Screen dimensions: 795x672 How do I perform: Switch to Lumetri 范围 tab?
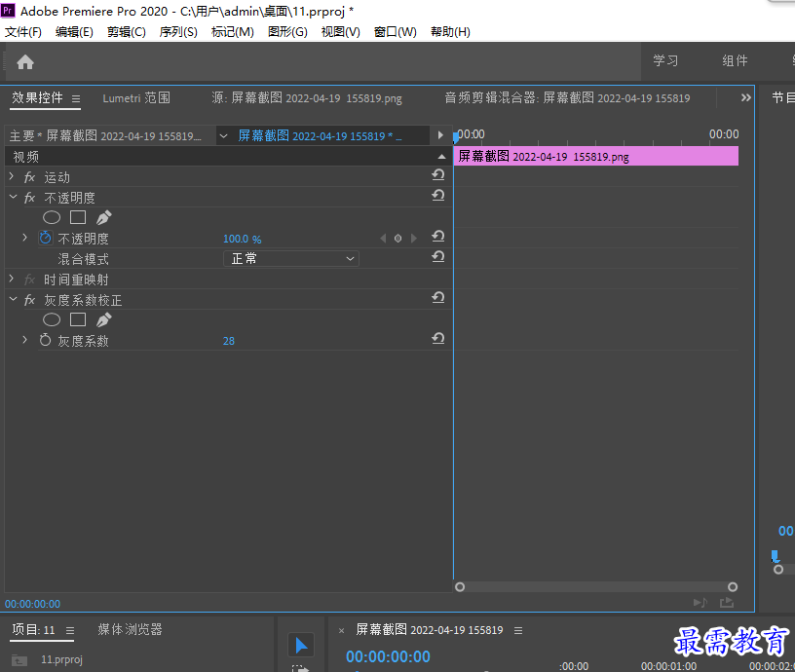tap(136, 97)
